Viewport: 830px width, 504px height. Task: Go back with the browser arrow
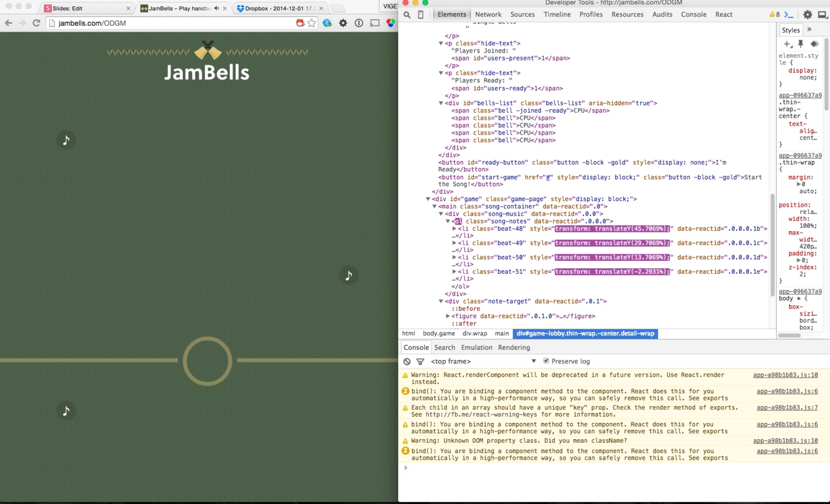click(x=8, y=23)
